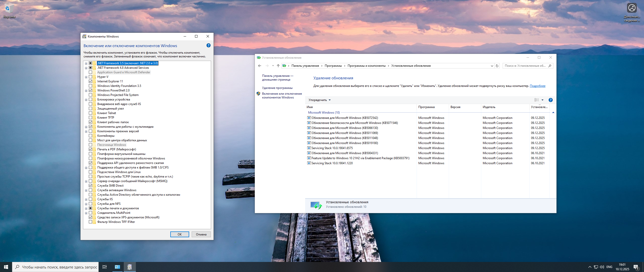Viewport: 644px width, 272px height.
Task: Click the view options icon in the toolbar
Action: click(x=536, y=100)
